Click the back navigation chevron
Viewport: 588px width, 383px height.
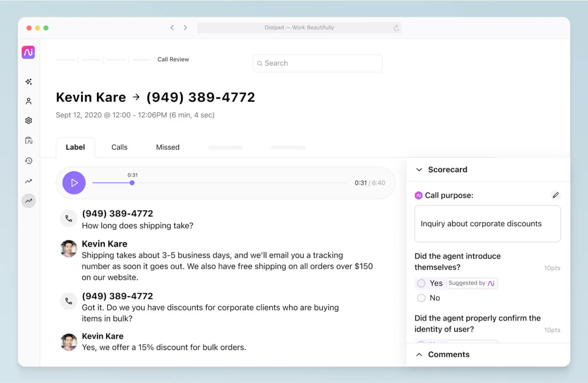[172, 27]
